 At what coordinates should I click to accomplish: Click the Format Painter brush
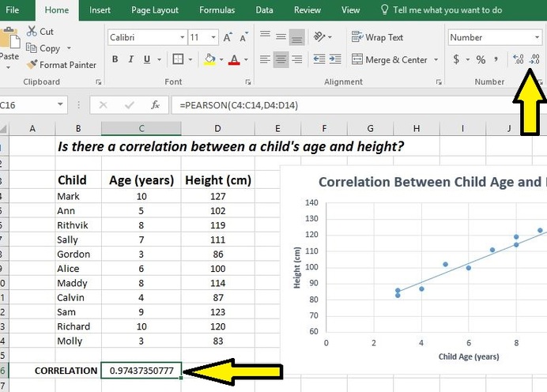32,65
